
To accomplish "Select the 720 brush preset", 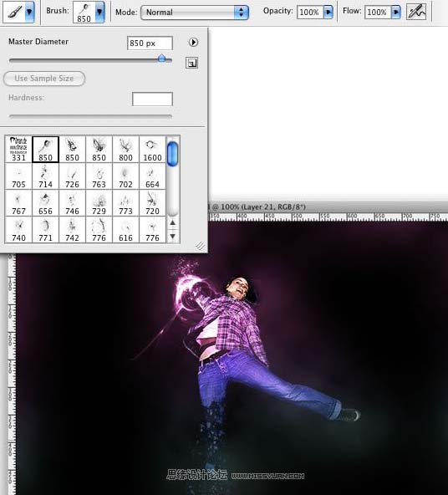I will [x=152, y=203].
